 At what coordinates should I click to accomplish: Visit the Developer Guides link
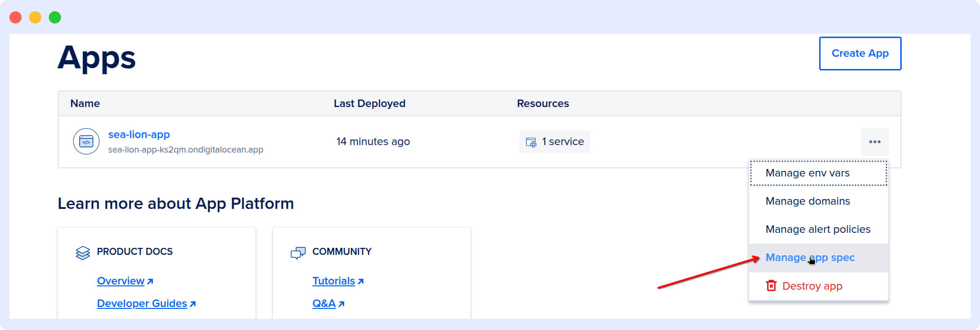pyautogui.click(x=142, y=304)
